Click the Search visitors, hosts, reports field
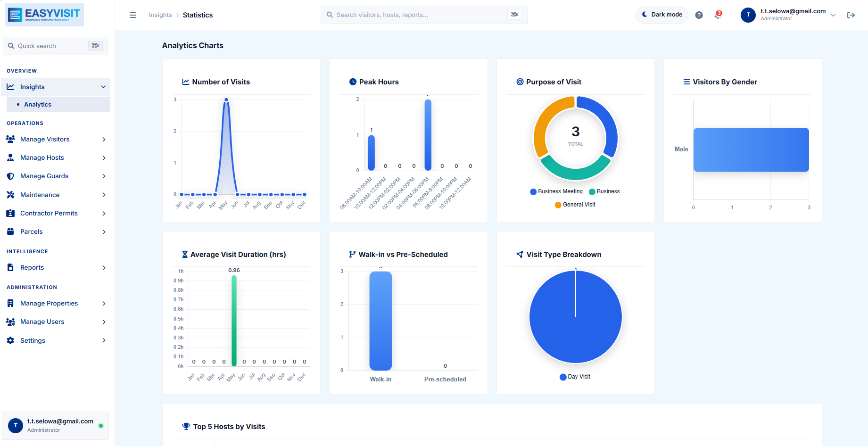Screen dimensions: 868x446 424,15
